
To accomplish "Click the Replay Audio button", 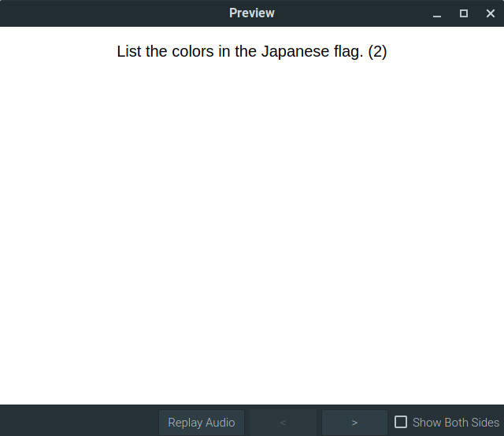I will (202, 423).
